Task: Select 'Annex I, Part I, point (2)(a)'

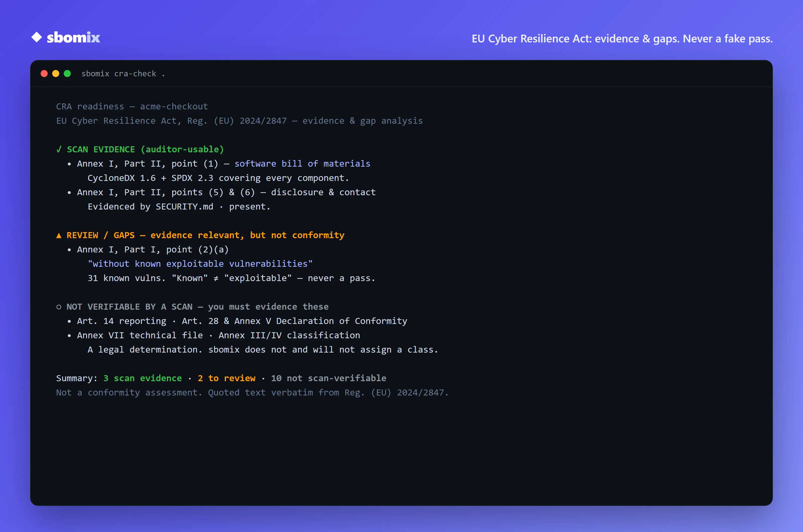Action: coord(153,250)
